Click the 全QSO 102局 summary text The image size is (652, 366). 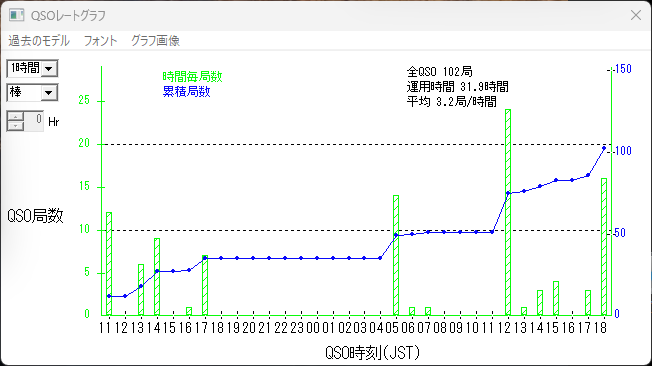point(440,72)
